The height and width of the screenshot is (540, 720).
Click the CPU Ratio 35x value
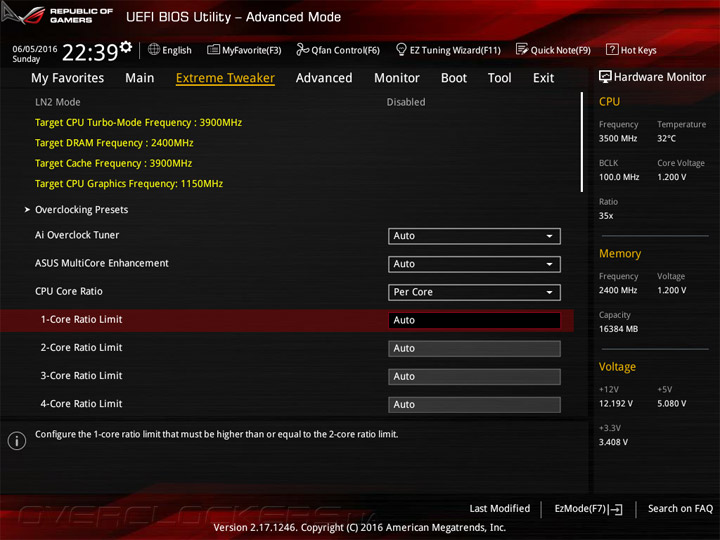click(x=606, y=215)
